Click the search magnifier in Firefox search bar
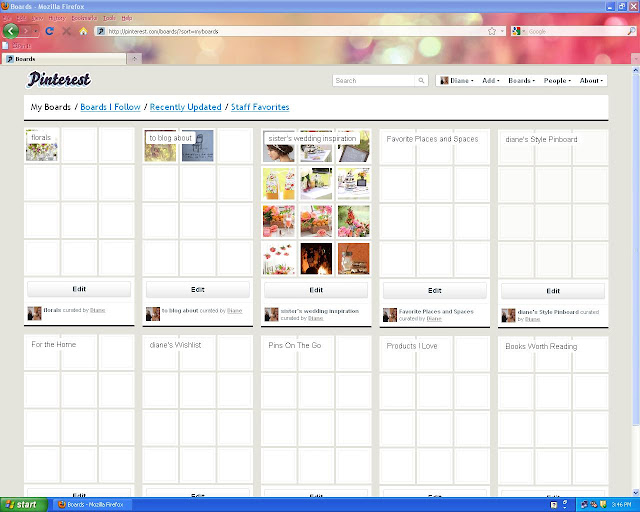The width and height of the screenshot is (640, 512). [x=631, y=31]
